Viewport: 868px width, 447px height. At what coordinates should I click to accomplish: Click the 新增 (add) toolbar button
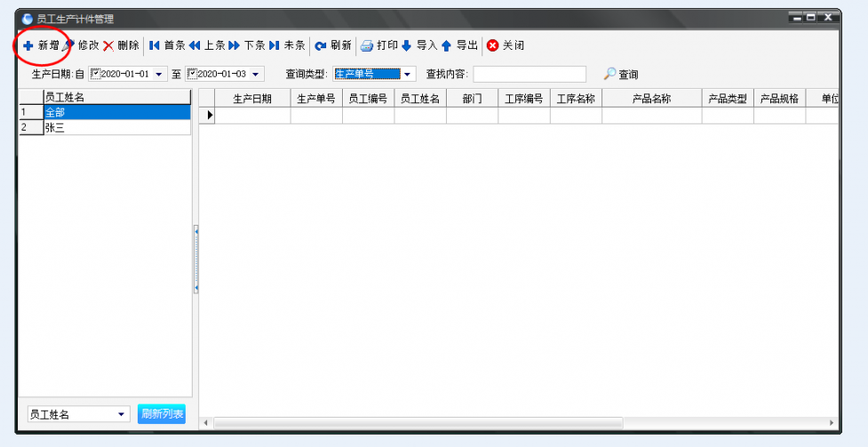pos(41,45)
